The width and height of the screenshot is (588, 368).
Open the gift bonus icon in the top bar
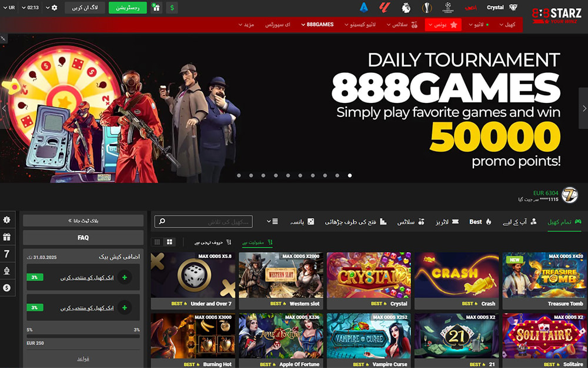156,8
